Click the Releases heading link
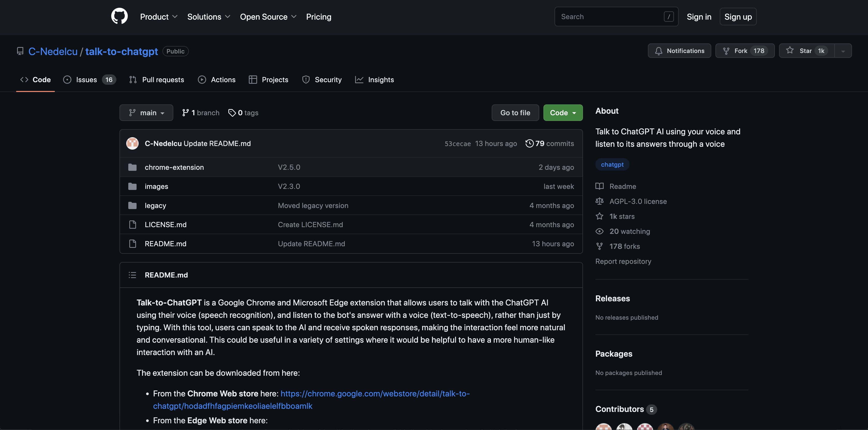Viewport: 868px width, 430px height. [612, 298]
